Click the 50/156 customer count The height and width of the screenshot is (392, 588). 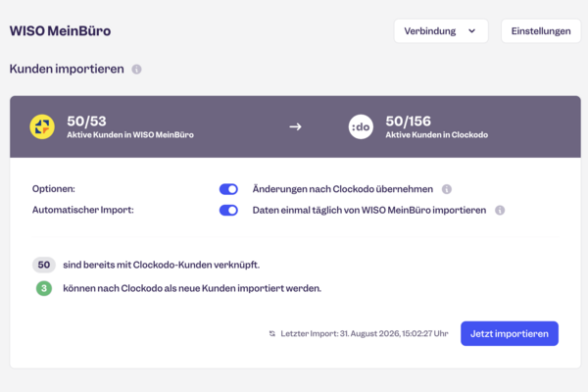(x=409, y=122)
